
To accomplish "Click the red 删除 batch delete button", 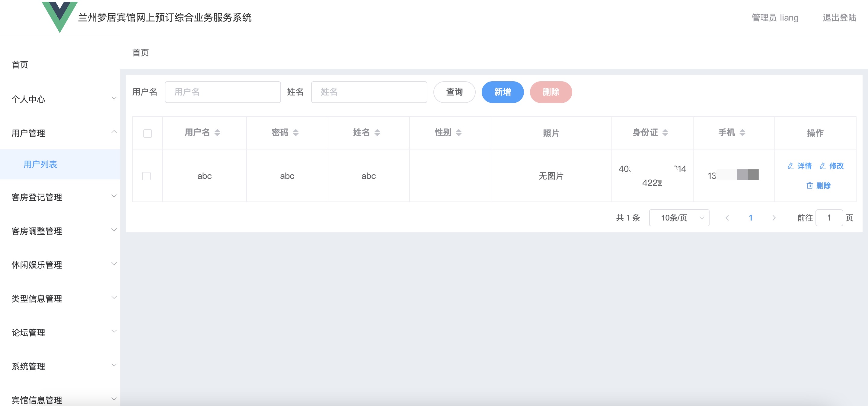I will 550,92.
